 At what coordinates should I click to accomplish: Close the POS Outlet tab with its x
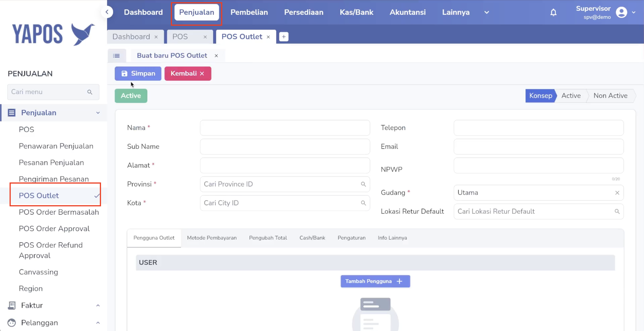tap(268, 37)
